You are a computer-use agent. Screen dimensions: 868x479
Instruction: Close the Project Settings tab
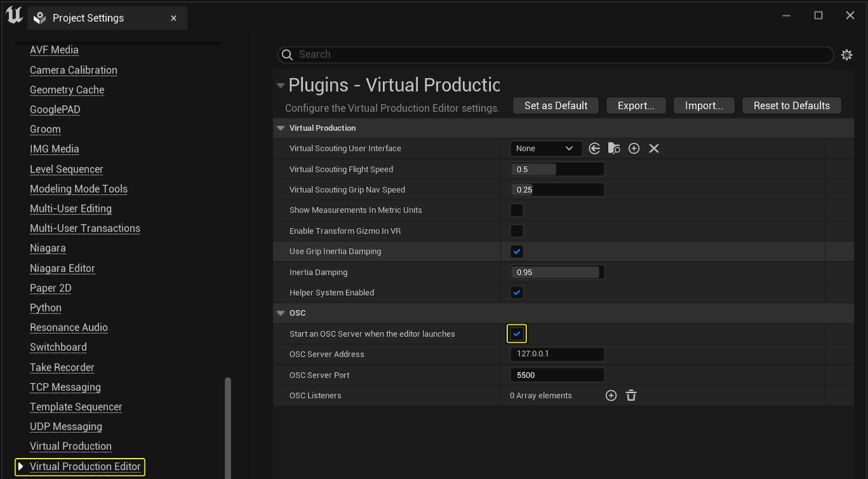pos(174,18)
